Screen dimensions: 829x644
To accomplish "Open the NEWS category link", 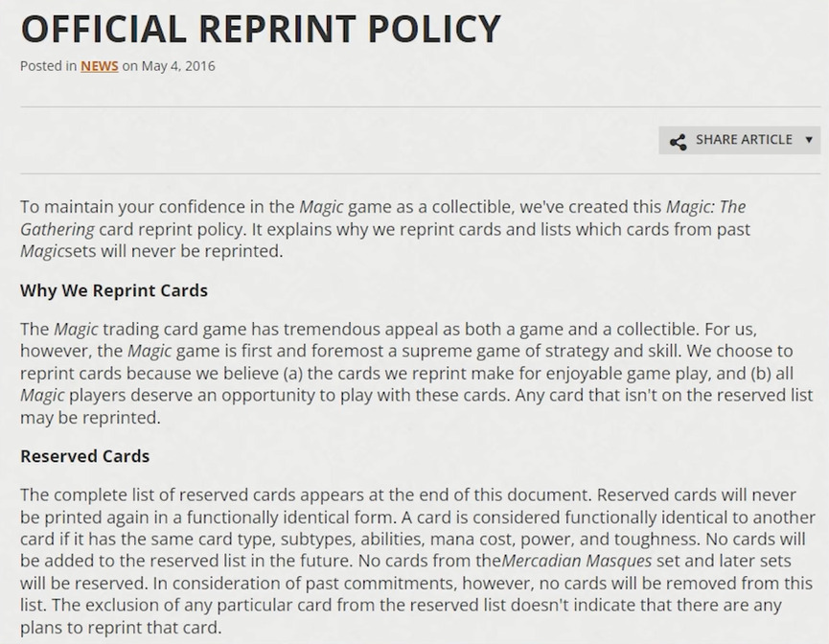I will coord(100,66).
